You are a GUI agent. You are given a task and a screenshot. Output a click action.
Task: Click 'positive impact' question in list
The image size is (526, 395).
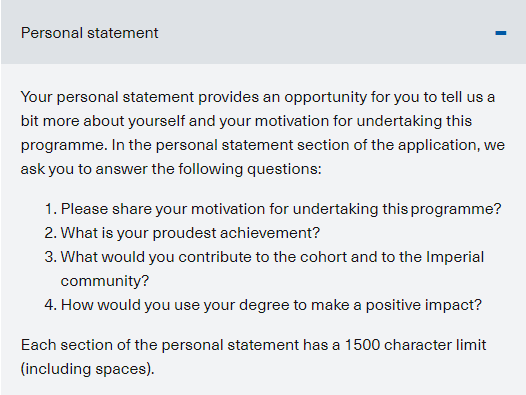coord(263,305)
